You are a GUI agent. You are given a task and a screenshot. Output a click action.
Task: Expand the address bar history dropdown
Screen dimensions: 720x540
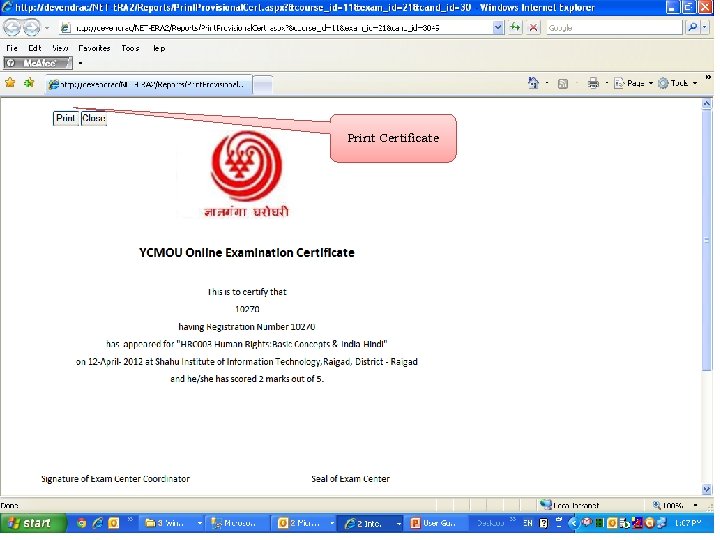[498, 28]
